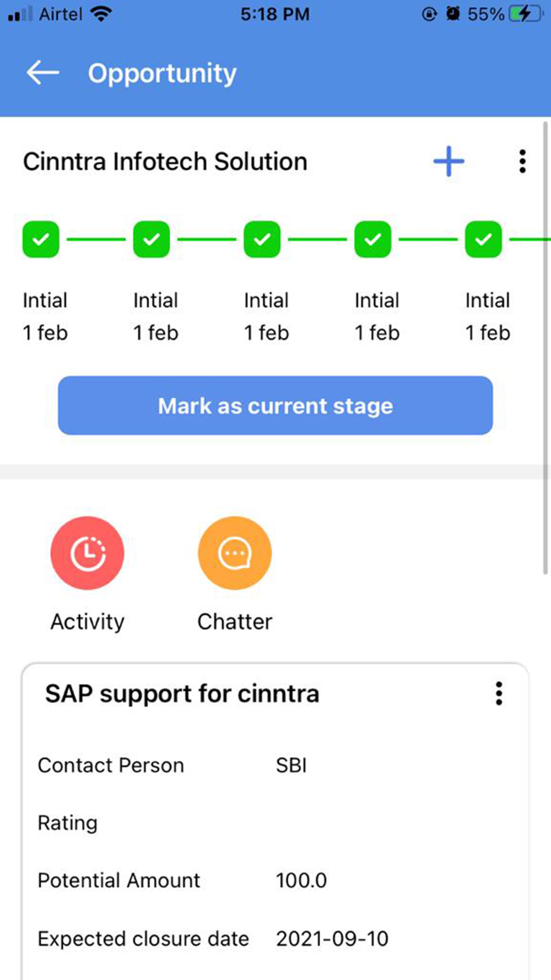The image size is (551, 980).
Task: Select the fourth green checked stage box
Action: (373, 239)
